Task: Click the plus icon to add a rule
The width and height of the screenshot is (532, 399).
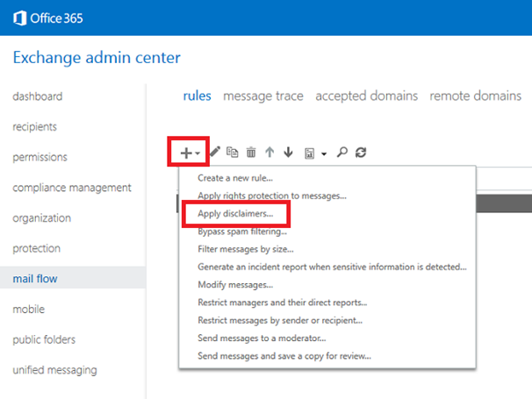Action: tap(185, 153)
